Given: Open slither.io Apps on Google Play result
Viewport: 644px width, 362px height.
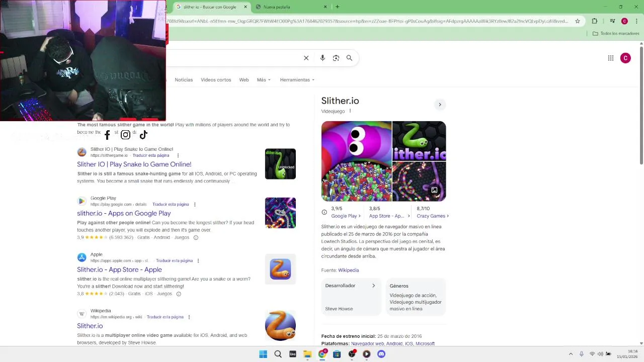Looking at the screenshot, I should (x=124, y=213).
